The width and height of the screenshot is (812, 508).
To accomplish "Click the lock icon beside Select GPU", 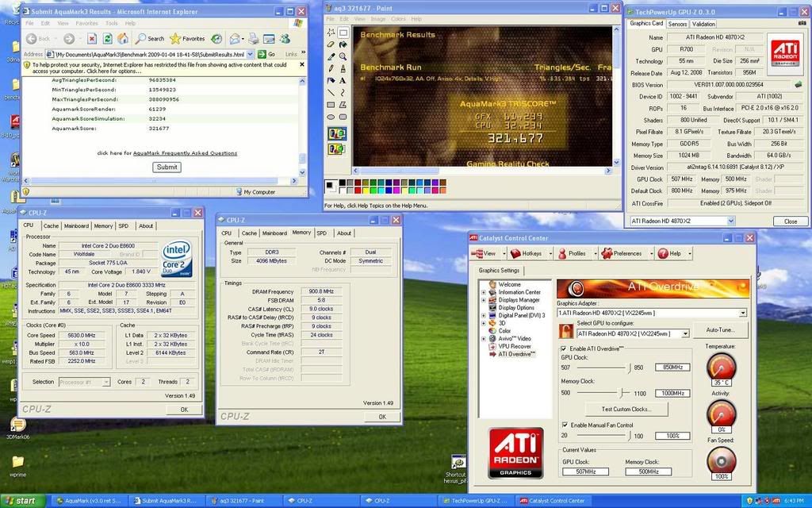I will click(566, 331).
